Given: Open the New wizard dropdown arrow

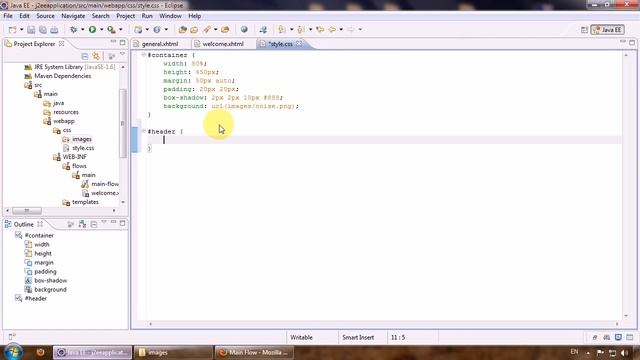Looking at the screenshot, I should coord(21,29).
